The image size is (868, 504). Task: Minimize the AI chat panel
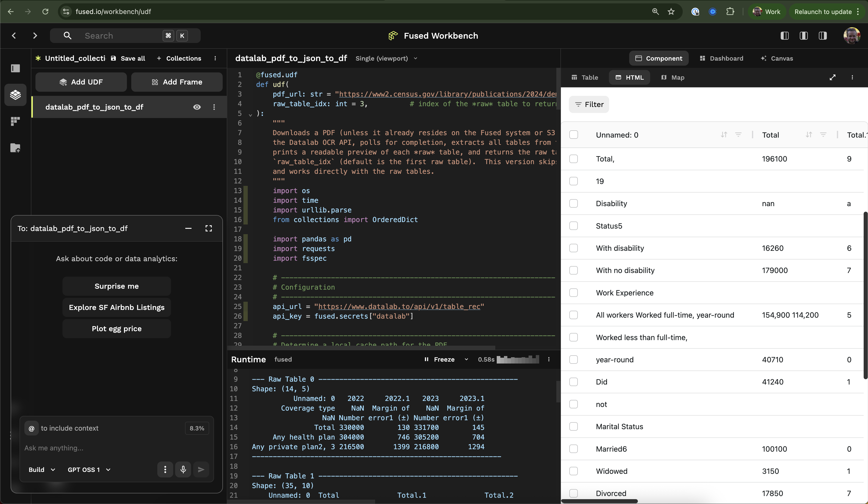pyautogui.click(x=188, y=228)
